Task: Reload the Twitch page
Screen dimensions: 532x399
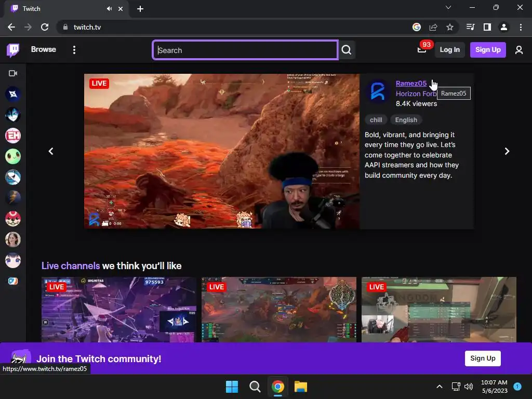Action: [x=45, y=27]
